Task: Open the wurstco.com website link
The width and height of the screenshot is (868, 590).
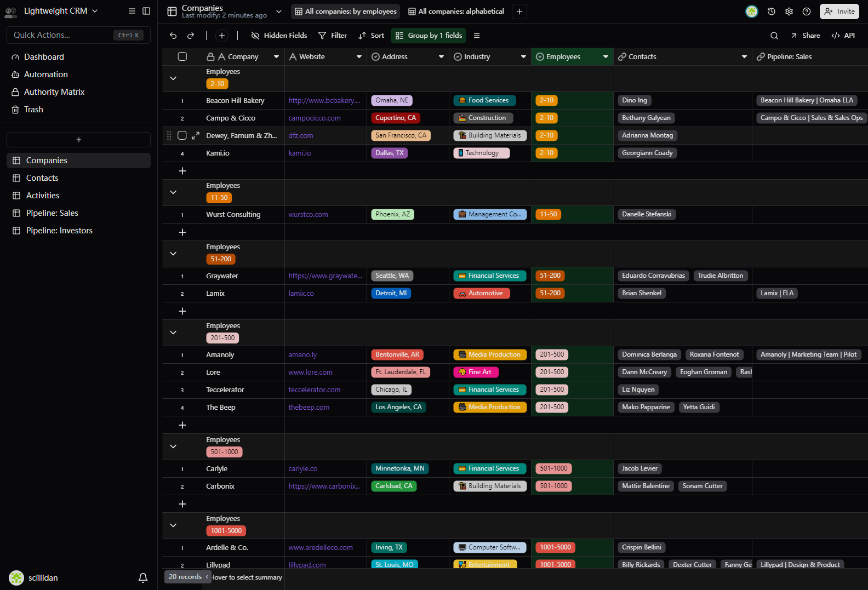Action: point(309,215)
